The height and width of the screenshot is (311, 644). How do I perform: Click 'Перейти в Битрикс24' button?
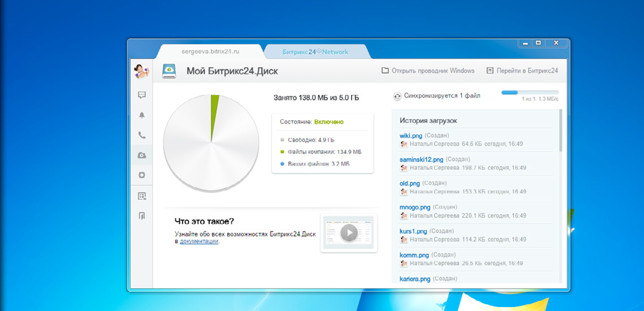(x=522, y=71)
